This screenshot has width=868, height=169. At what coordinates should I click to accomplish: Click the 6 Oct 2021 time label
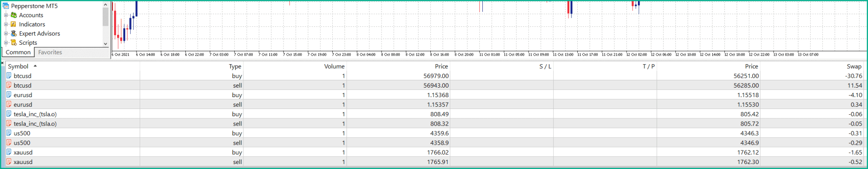point(121,55)
